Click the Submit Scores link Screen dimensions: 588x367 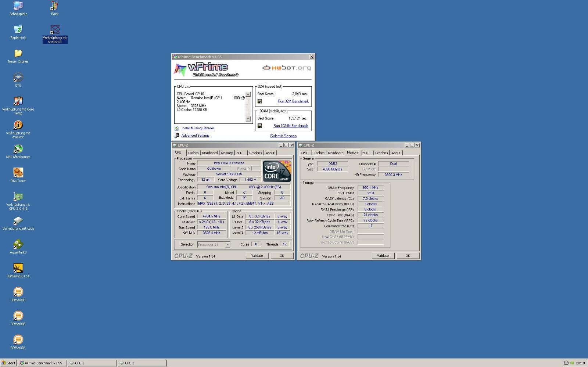[283, 136]
